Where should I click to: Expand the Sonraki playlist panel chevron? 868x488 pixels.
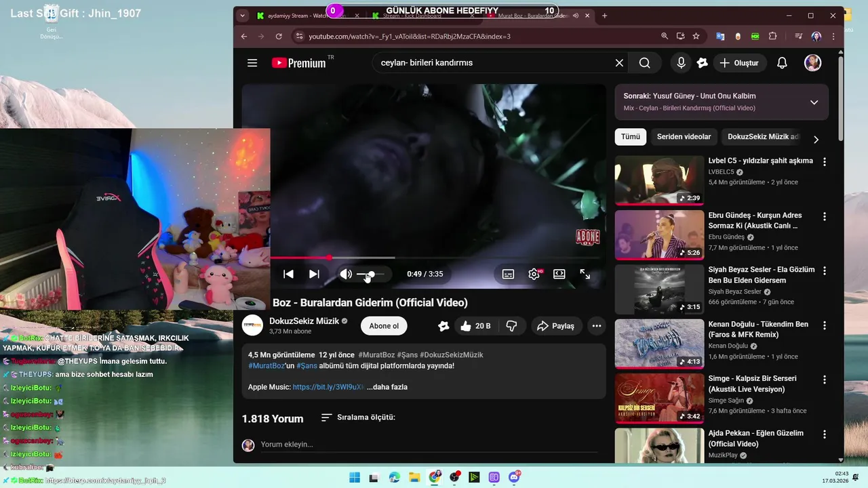(814, 102)
